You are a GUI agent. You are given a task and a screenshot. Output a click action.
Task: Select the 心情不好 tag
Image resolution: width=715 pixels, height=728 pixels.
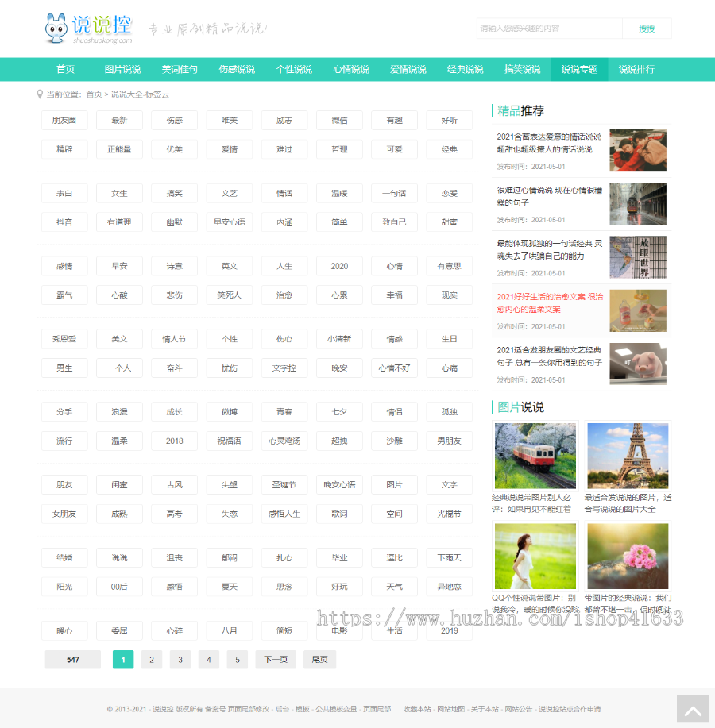pos(394,368)
